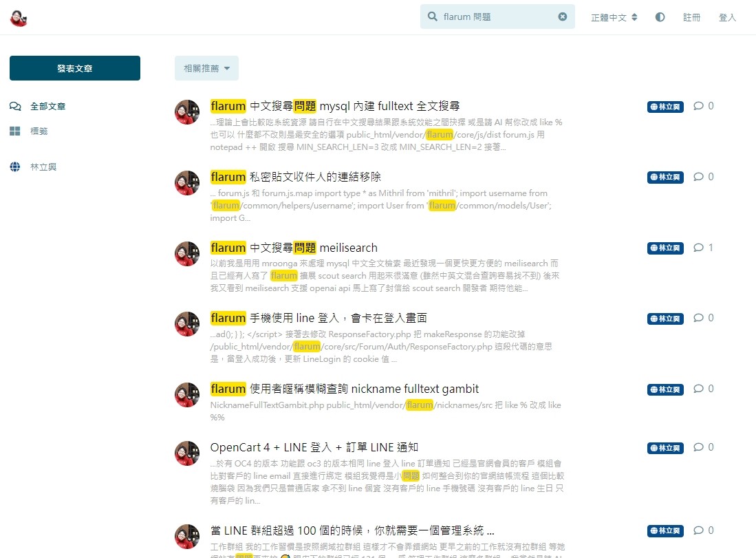
Task: Click author avatar of meilisearch post
Action: point(187,254)
